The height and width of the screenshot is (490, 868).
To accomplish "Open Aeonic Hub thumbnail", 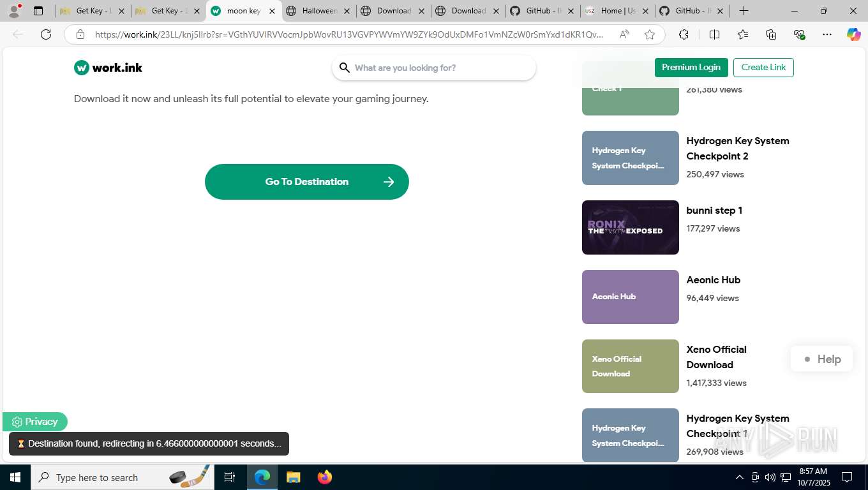I will pos(631,297).
